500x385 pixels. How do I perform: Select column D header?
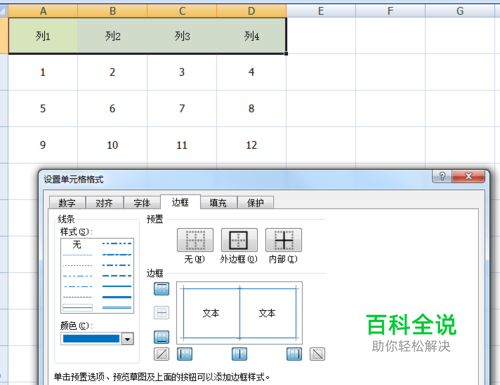[251, 11]
